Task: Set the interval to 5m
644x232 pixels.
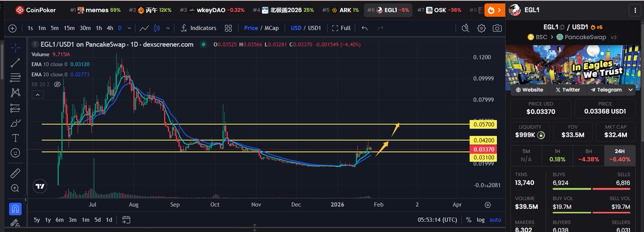Action: point(55,28)
